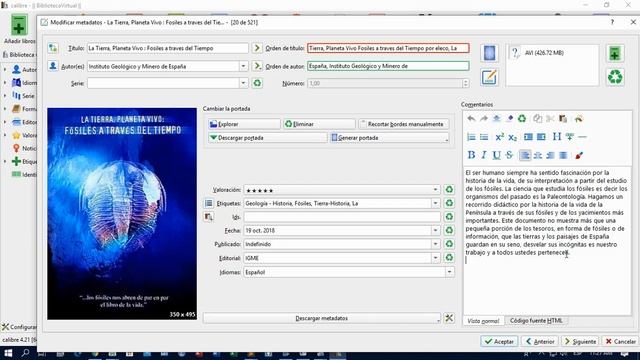Click the set cover from format icon
The image size is (640, 360).
click(489, 53)
